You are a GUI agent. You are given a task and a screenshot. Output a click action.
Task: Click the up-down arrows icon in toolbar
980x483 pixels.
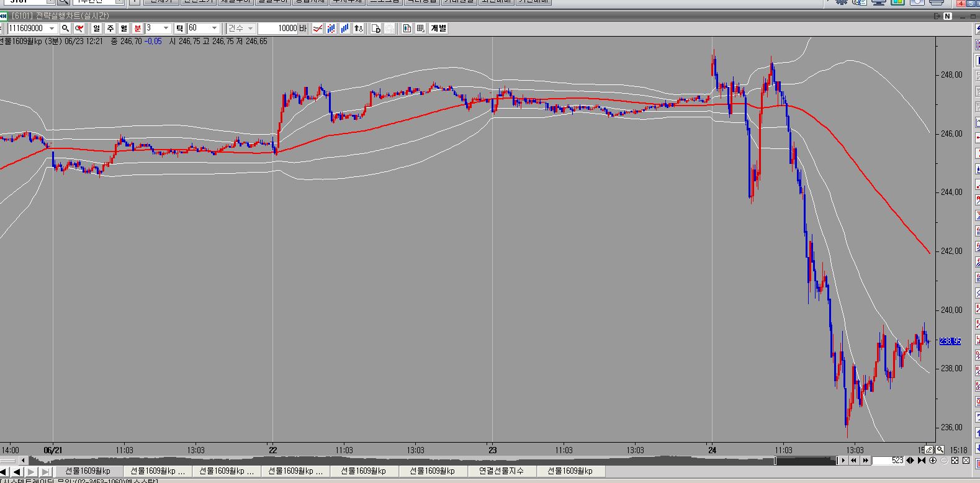click(358, 29)
